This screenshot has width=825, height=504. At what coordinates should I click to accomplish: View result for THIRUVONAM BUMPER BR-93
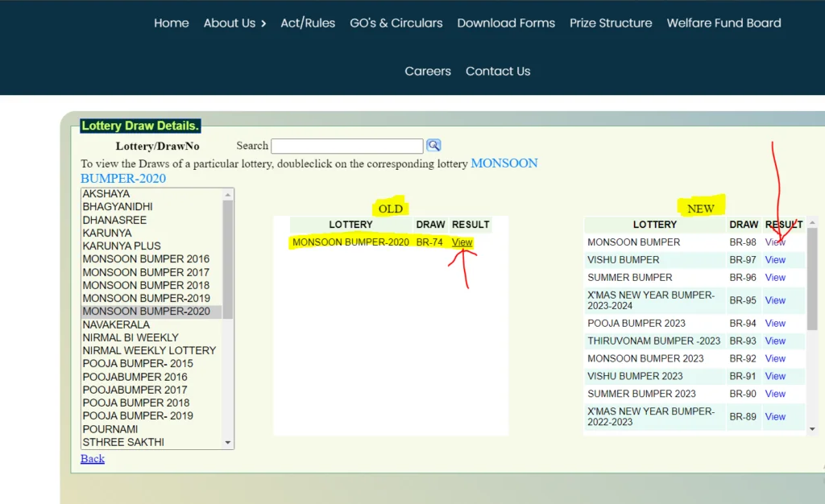(x=775, y=341)
